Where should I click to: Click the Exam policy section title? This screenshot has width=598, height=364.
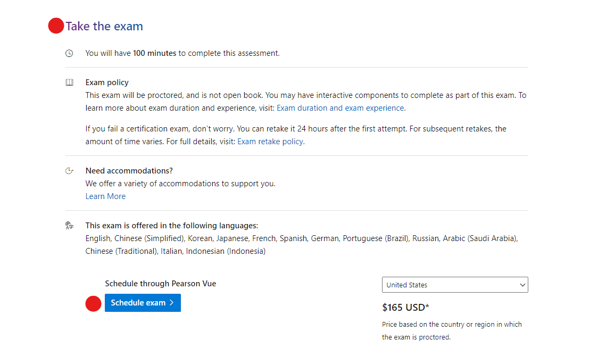click(107, 82)
